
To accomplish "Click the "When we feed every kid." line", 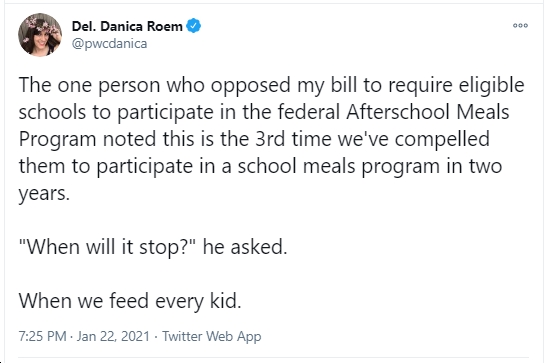I will coord(130,301).
